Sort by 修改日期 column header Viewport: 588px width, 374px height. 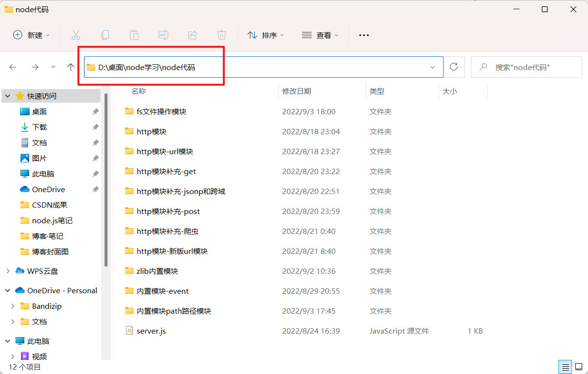297,91
